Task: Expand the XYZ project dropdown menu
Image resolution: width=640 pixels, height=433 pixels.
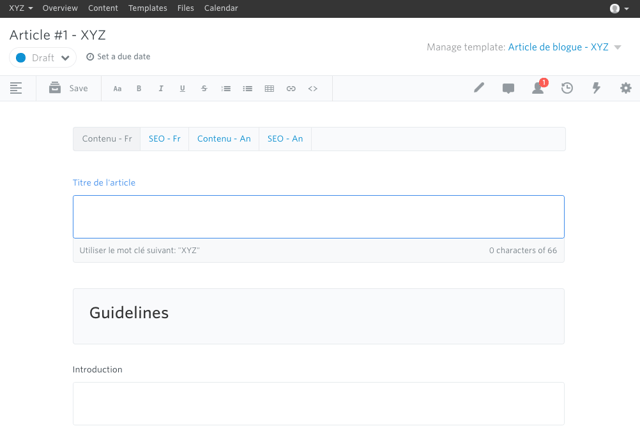Action: (21, 8)
